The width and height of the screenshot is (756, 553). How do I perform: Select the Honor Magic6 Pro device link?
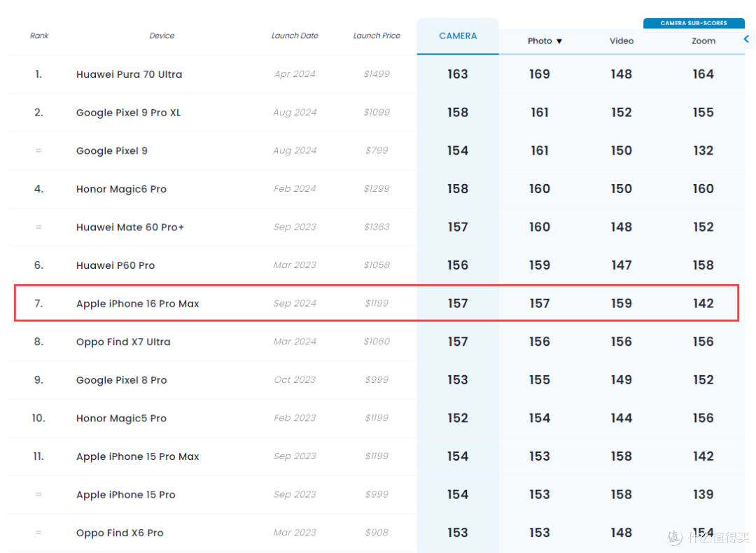(121, 189)
